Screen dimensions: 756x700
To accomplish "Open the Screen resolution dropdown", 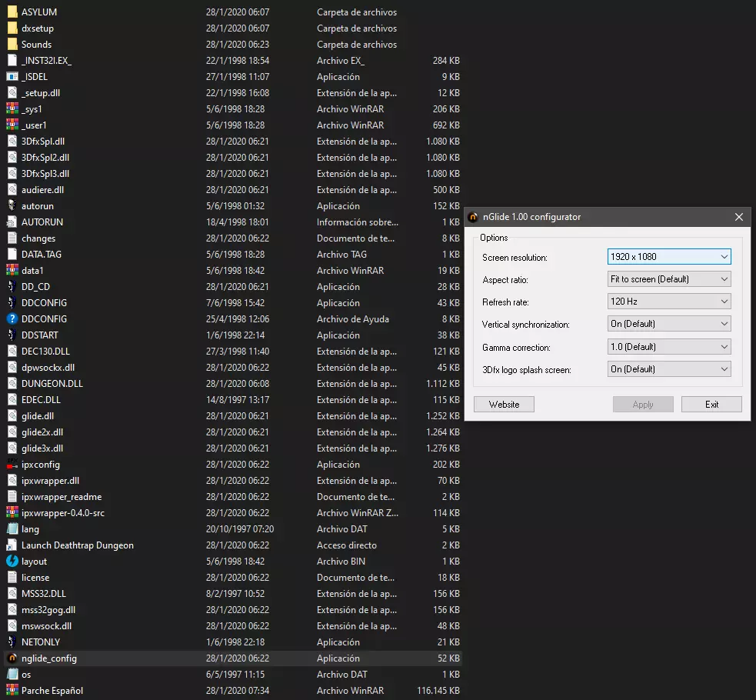I will tap(669, 257).
